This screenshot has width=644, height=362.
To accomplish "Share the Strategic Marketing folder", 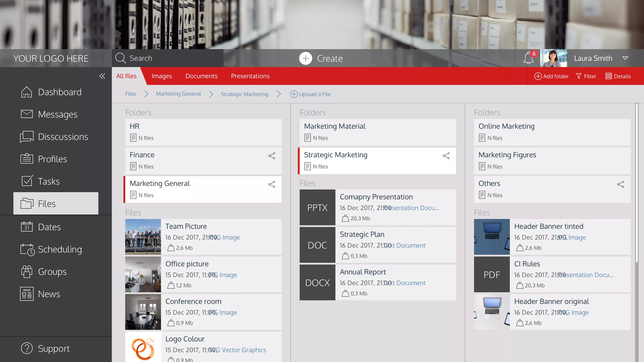I will (446, 156).
